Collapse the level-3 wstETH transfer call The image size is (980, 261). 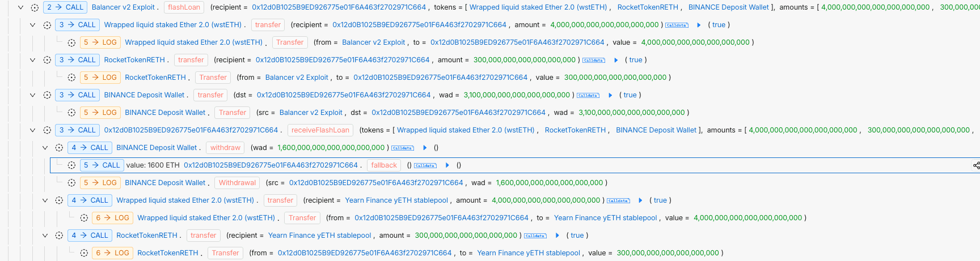point(32,25)
